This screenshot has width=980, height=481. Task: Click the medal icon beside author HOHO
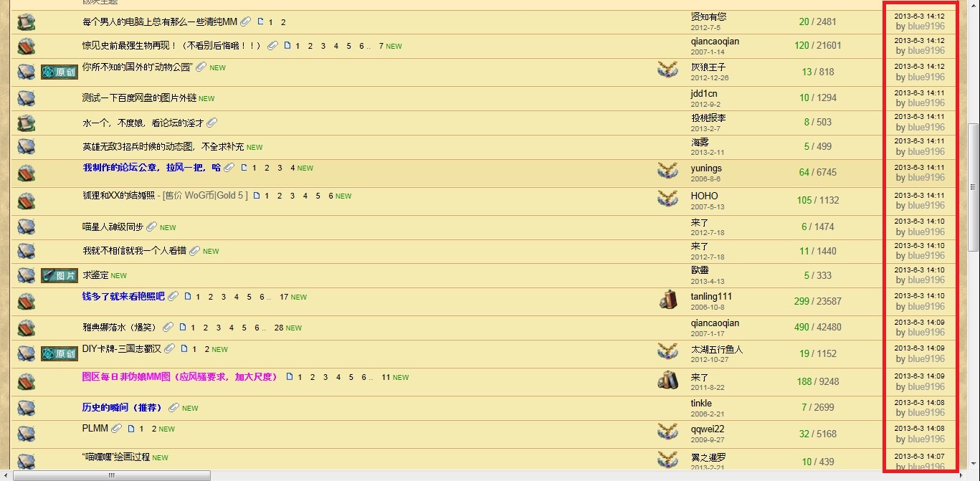(x=667, y=198)
